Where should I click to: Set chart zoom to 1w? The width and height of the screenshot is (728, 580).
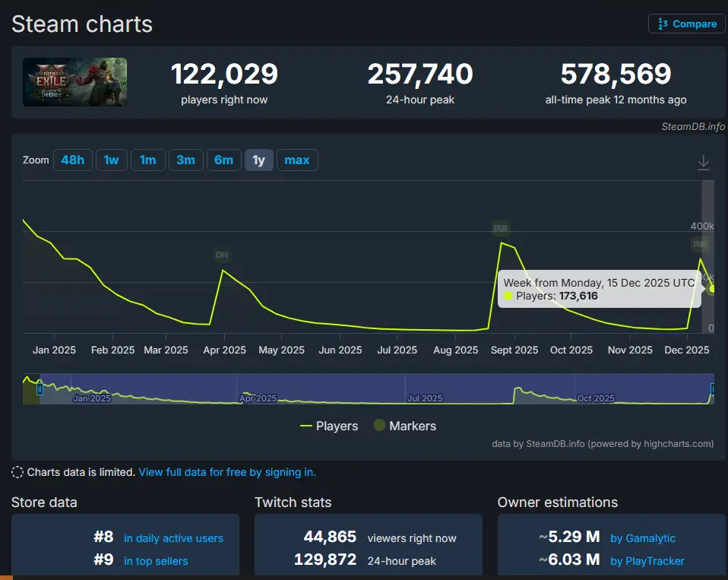point(111,160)
